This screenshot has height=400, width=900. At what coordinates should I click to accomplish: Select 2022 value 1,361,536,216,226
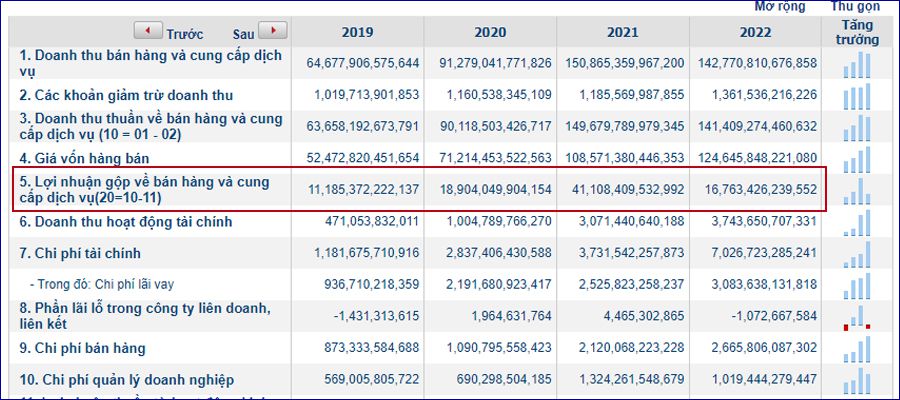click(765, 95)
